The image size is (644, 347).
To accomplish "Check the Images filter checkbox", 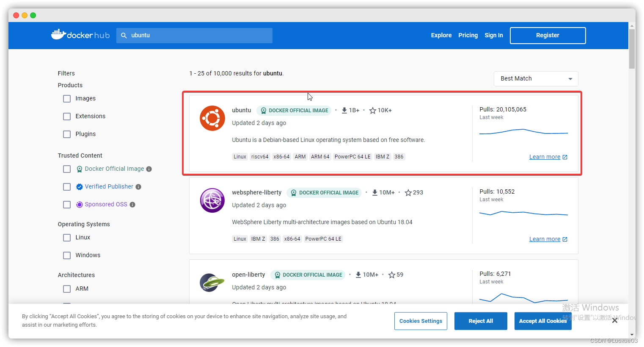I will click(x=67, y=99).
